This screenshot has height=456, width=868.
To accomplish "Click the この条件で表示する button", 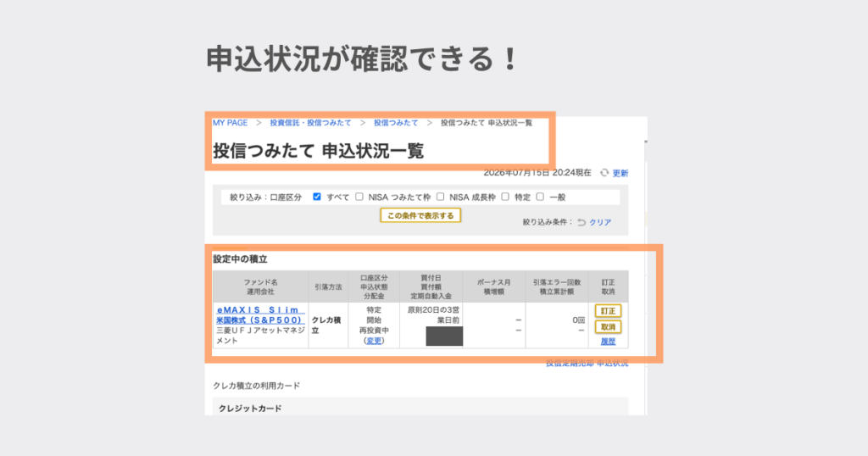I will tap(420, 215).
